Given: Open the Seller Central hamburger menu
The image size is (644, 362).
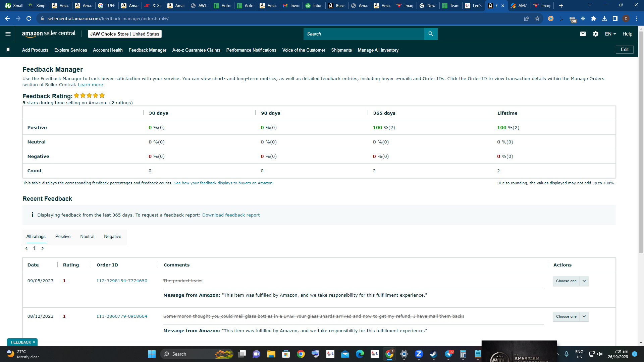Looking at the screenshot, I should click(x=8, y=34).
